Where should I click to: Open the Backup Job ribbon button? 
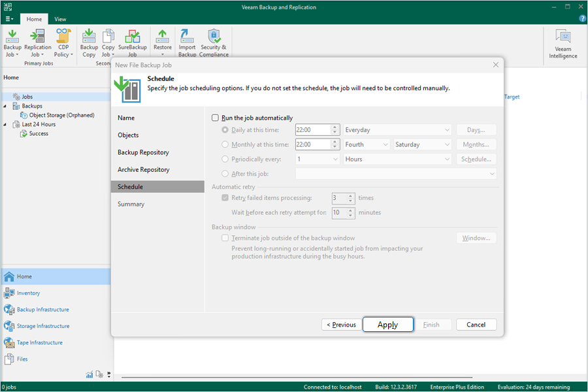pos(12,43)
